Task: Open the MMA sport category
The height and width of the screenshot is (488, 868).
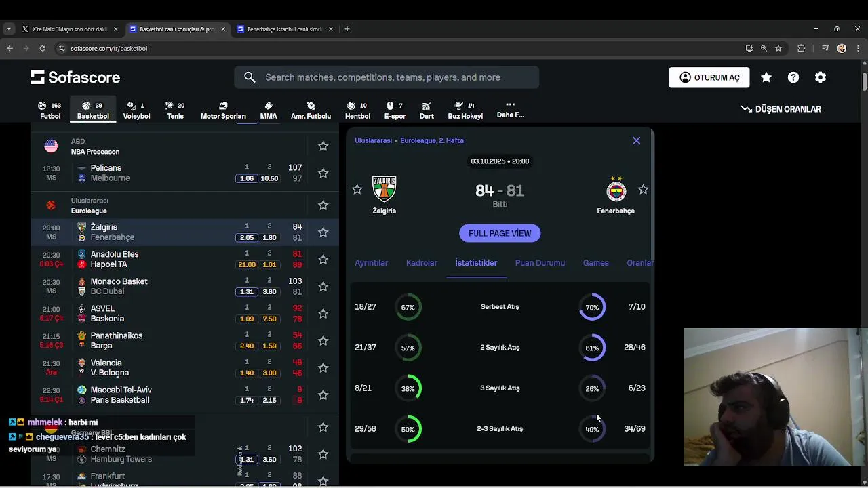Action: [x=269, y=110]
